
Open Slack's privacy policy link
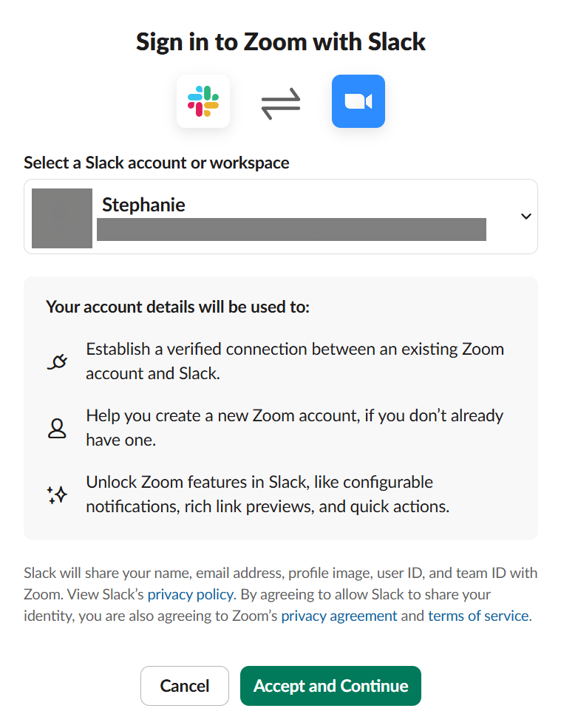[190, 594]
